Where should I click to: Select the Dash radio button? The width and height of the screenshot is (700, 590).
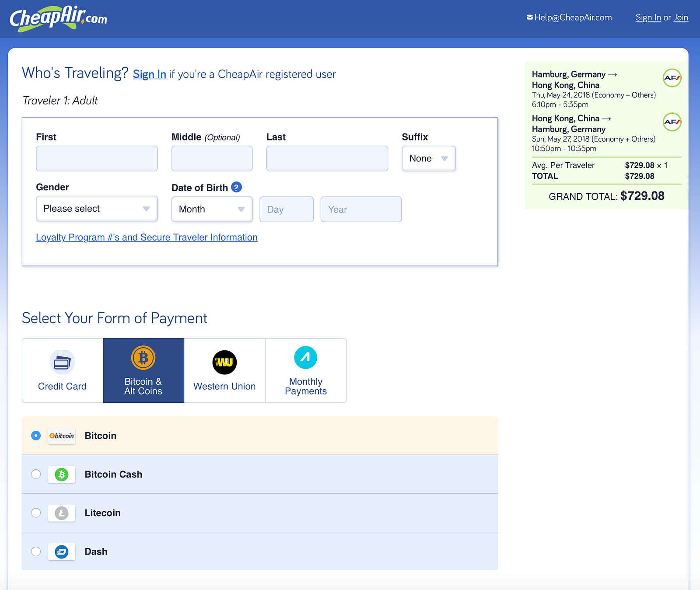(36, 552)
